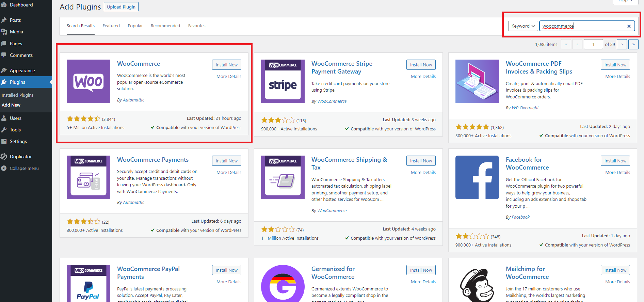Click the Duplicator gear icon
644x302 pixels.
tap(4, 157)
